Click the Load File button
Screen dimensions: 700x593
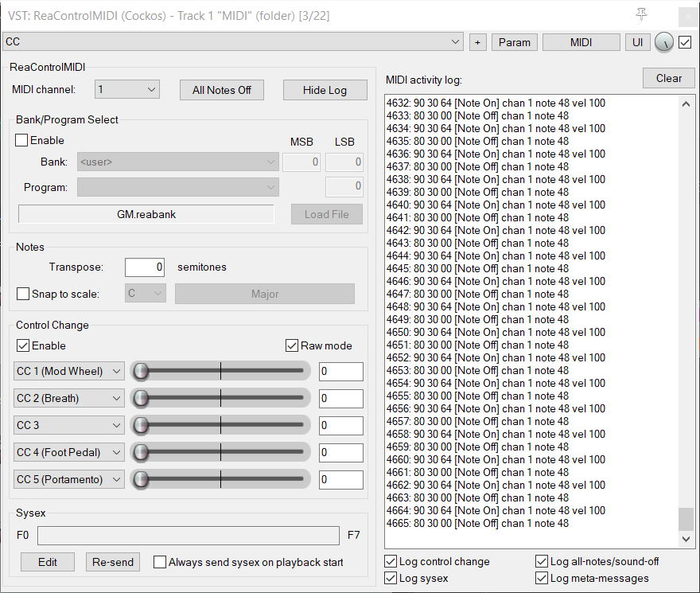[327, 214]
